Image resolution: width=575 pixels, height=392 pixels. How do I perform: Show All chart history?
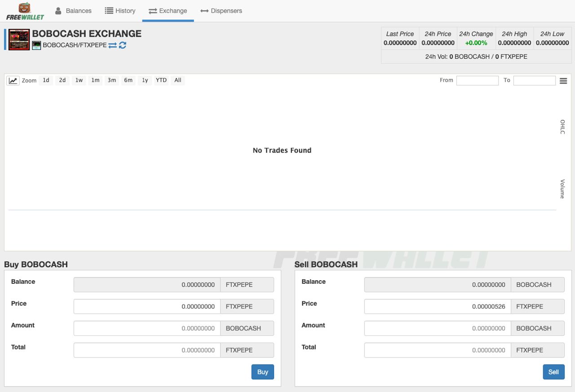click(178, 80)
